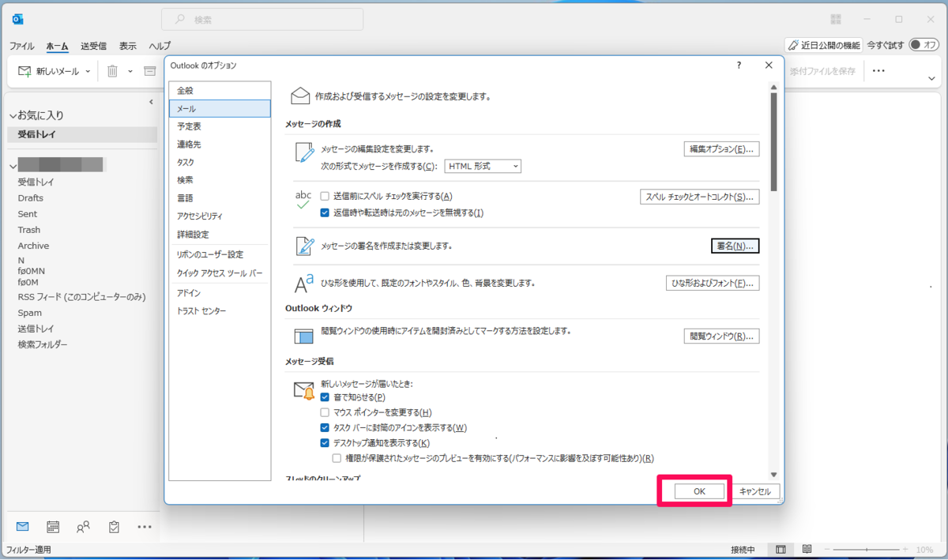Uncheck display desktop alert checkbox
The width and height of the screenshot is (948, 560).
[x=325, y=443]
